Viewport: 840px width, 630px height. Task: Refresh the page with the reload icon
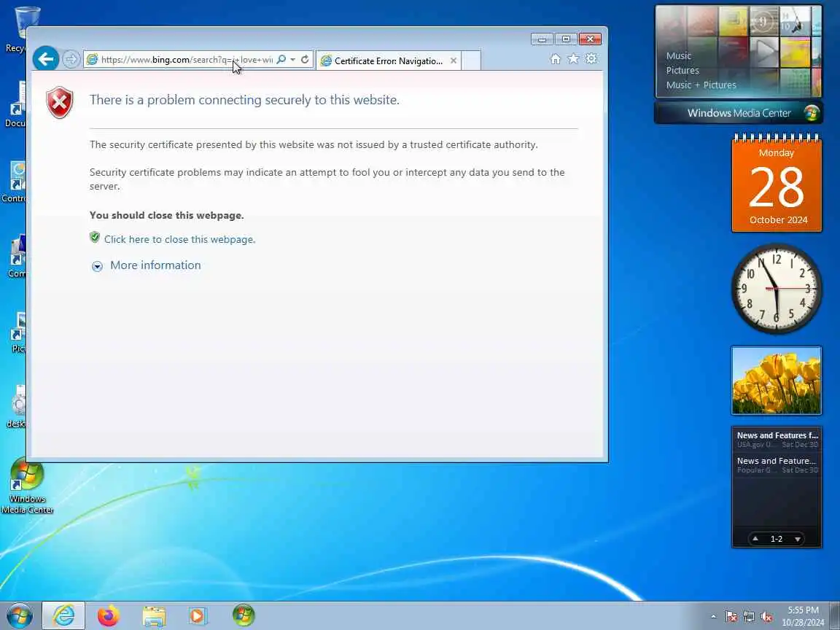(x=305, y=60)
